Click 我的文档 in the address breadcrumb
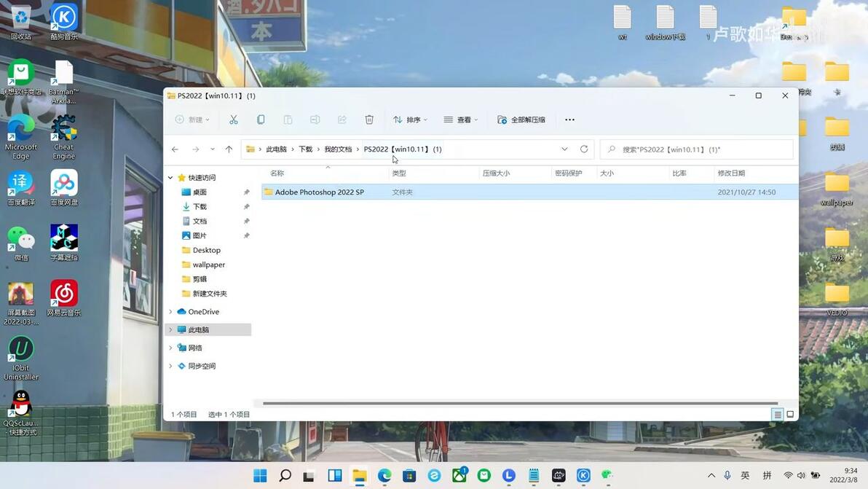Viewport: 868px width, 489px height. (338, 149)
